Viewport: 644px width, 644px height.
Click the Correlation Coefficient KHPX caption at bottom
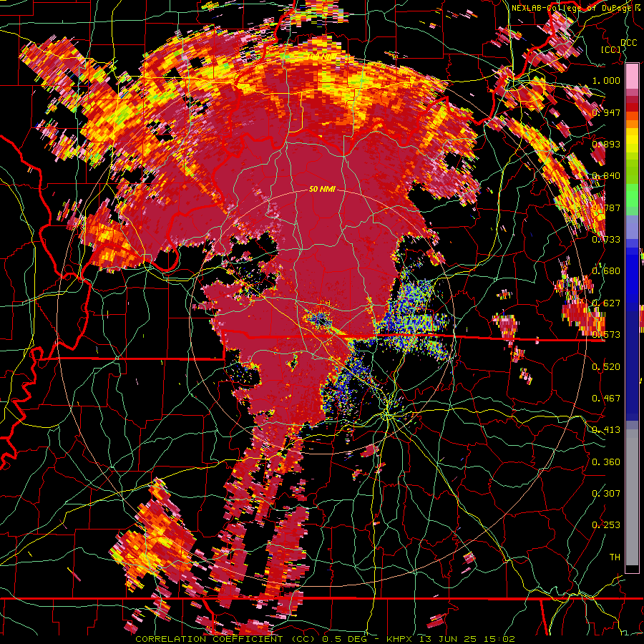pyautogui.click(x=325, y=639)
